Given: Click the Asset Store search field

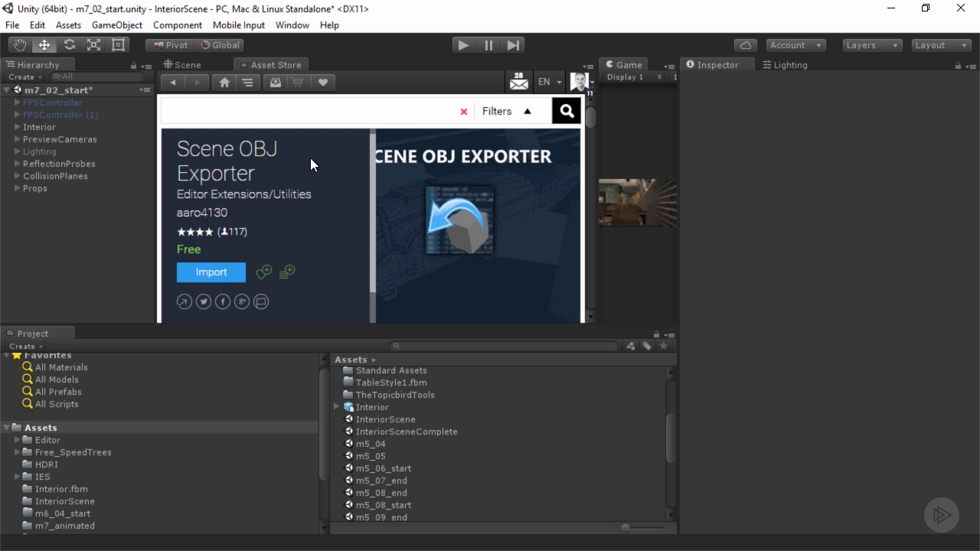Looking at the screenshot, I should 308,111.
